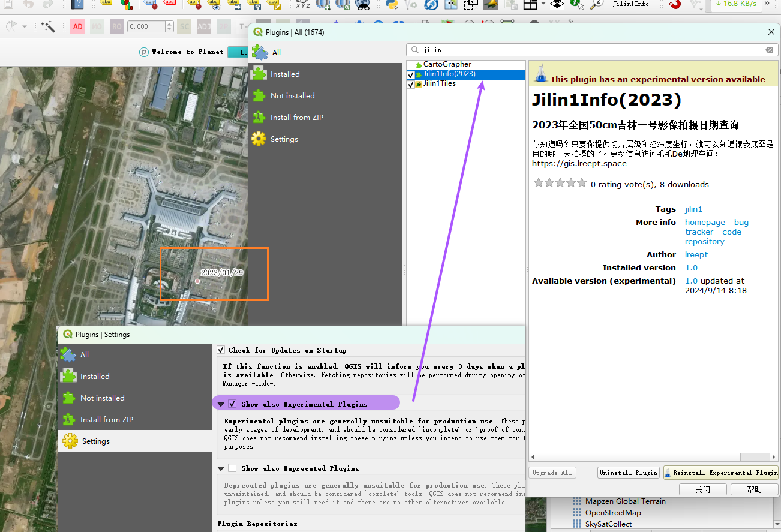
Task: Click the 帮助 help button
Action: pos(755,489)
